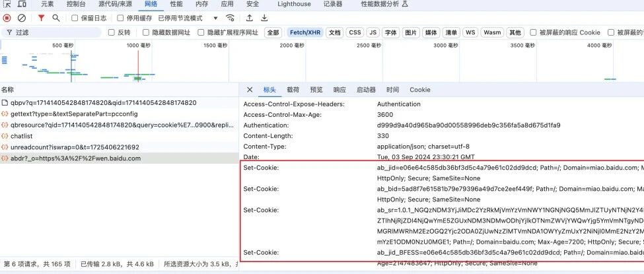Select the abdr?_o= request row
Image resolution: width=644 pixels, height=274 pixels.
click(119, 158)
